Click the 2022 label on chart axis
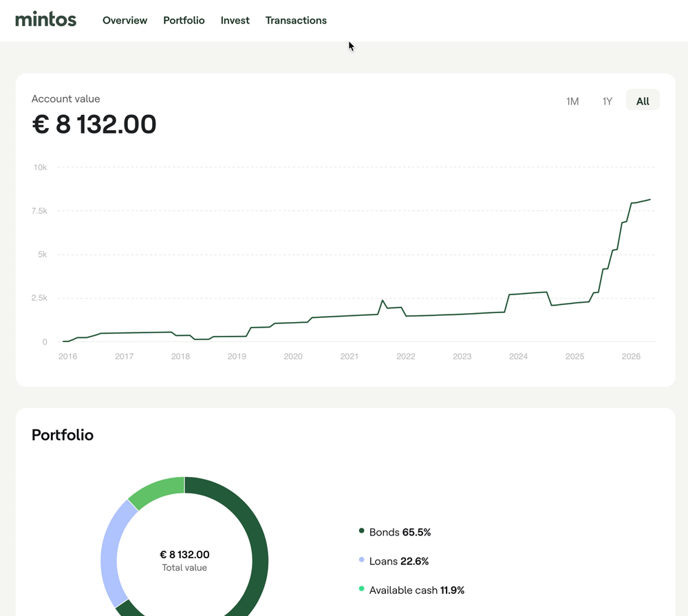688x616 pixels. 405,357
